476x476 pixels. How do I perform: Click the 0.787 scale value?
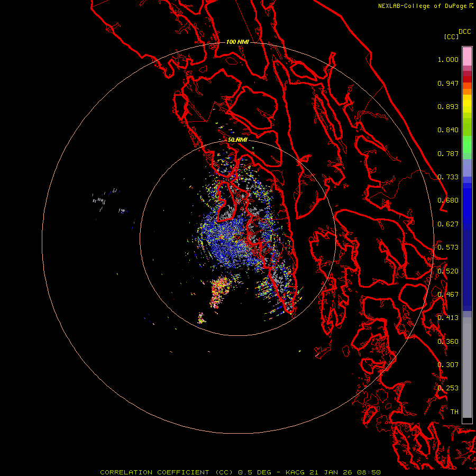(x=448, y=153)
